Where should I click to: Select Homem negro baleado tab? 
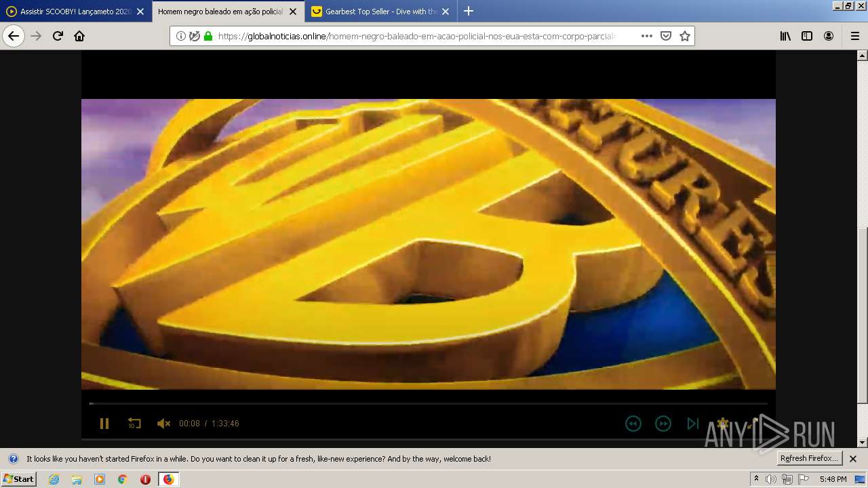(x=220, y=12)
